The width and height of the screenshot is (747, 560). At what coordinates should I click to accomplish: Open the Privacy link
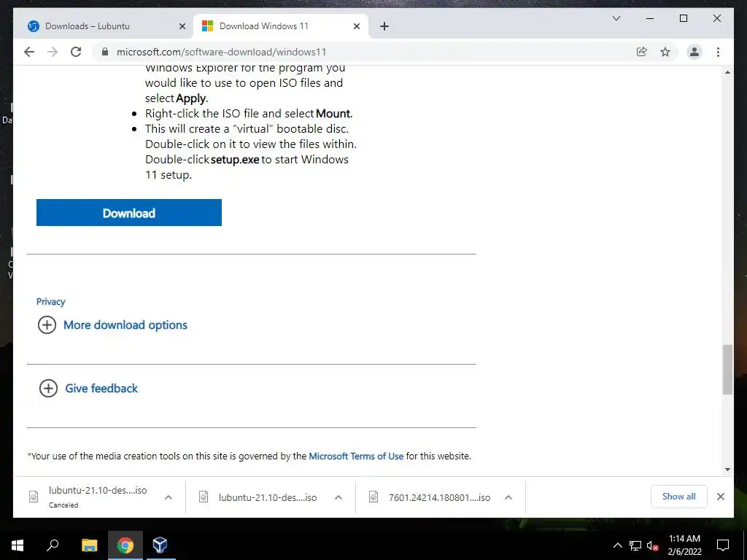[x=50, y=301]
